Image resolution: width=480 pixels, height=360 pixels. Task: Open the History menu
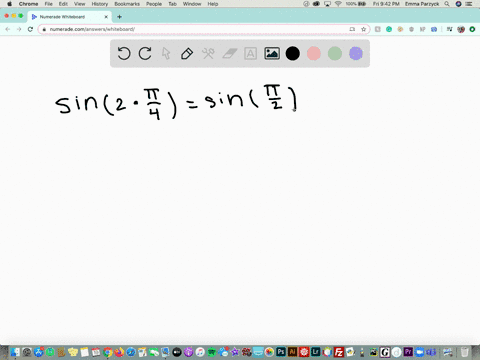[x=100, y=4]
